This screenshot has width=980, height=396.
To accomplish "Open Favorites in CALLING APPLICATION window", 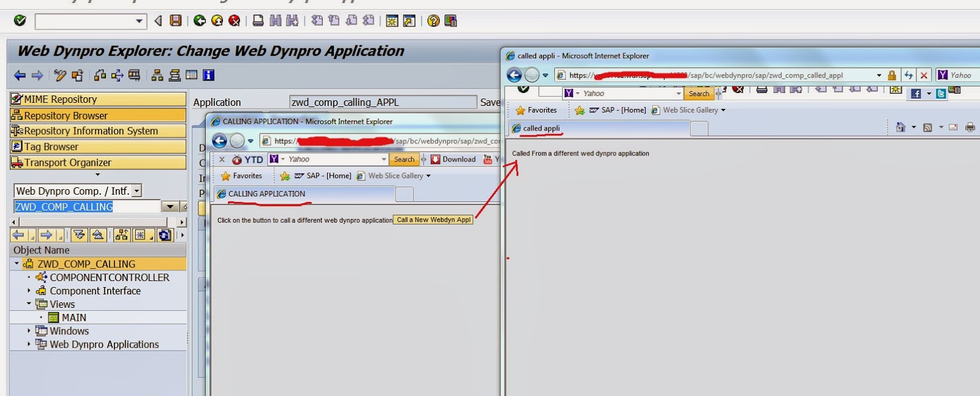I will point(241,176).
